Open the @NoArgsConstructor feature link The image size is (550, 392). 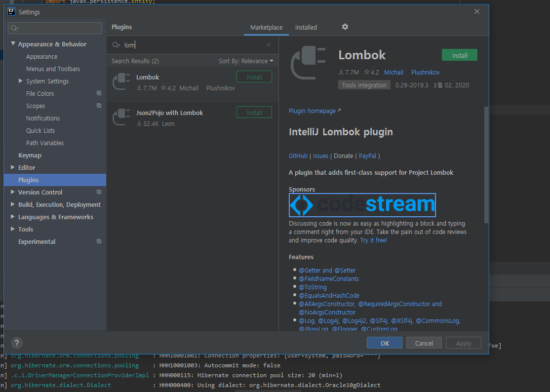click(x=327, y=313)
